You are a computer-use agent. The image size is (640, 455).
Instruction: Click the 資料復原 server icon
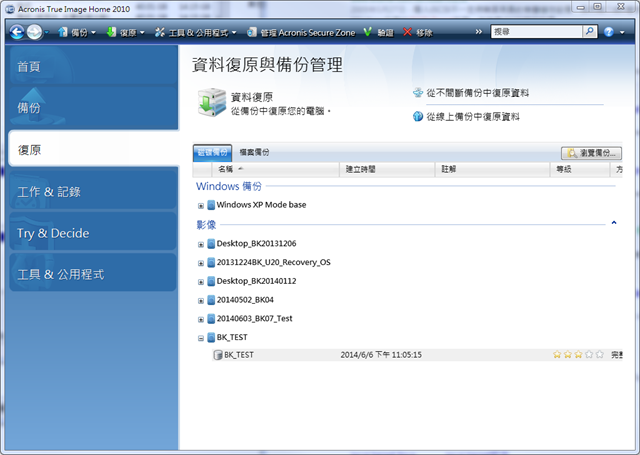[x=211, y=102]
